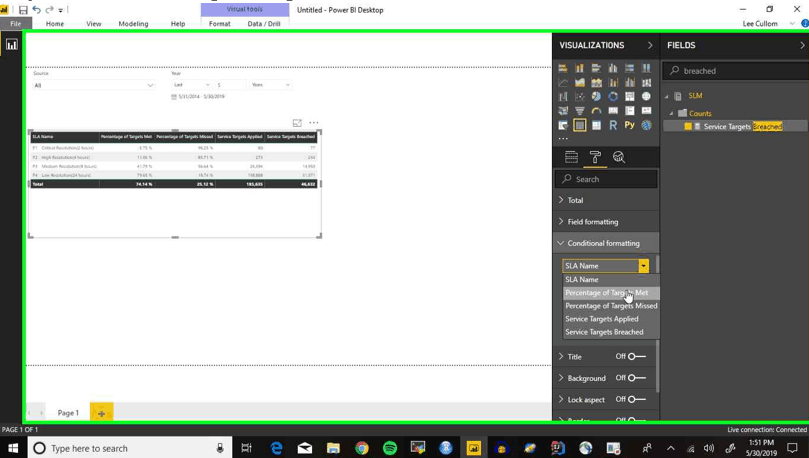Select the Area chart visual
The height and width of the screenshot is (458, 809).
click(x=579, y=83)
